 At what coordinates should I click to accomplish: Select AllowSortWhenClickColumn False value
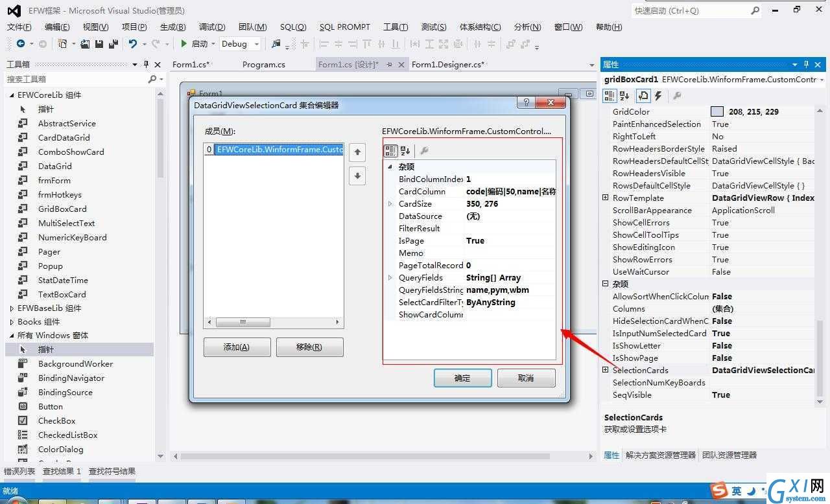722,296
